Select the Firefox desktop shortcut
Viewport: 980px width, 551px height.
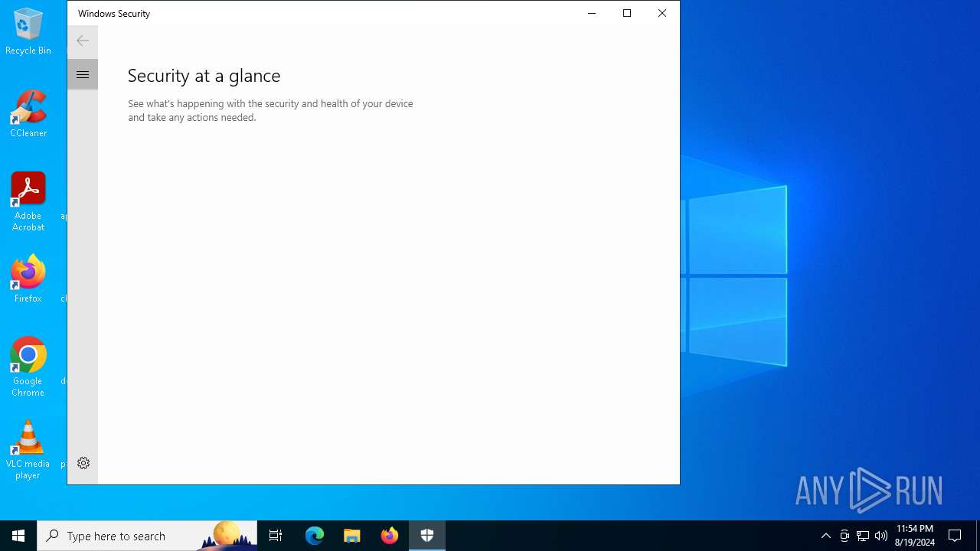click(28, 279)
